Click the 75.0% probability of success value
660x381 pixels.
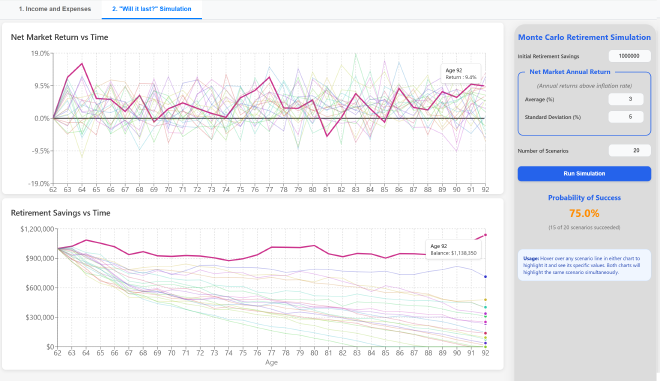[584, 213]
